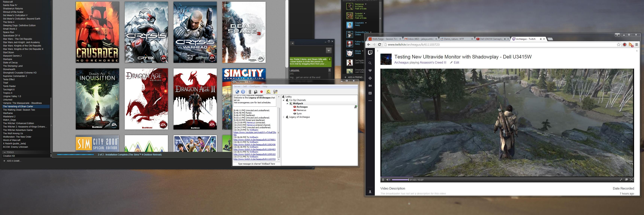Select Dragon Age Inquisition cover
This screenshot has height=215, width=644.
[x=98, y=99]
